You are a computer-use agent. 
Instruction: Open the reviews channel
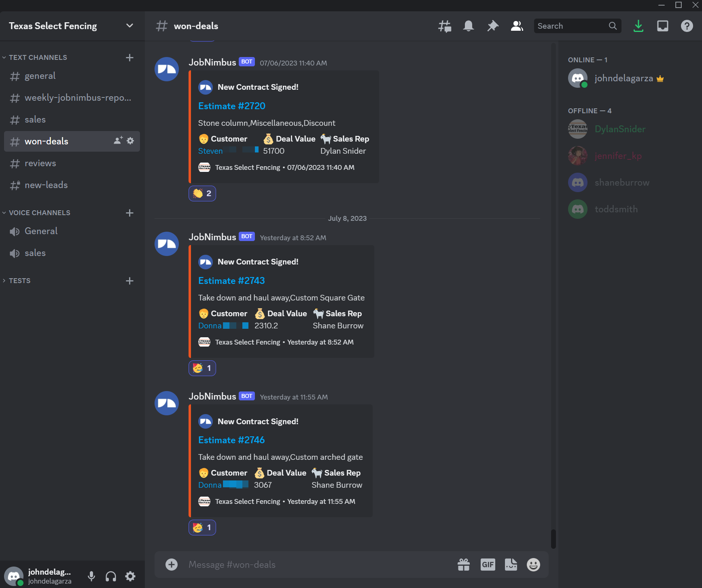point(40,163)
